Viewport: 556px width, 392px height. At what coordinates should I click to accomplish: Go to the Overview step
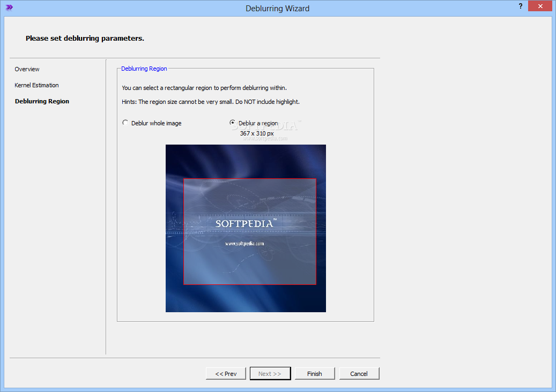pos(27,69)
